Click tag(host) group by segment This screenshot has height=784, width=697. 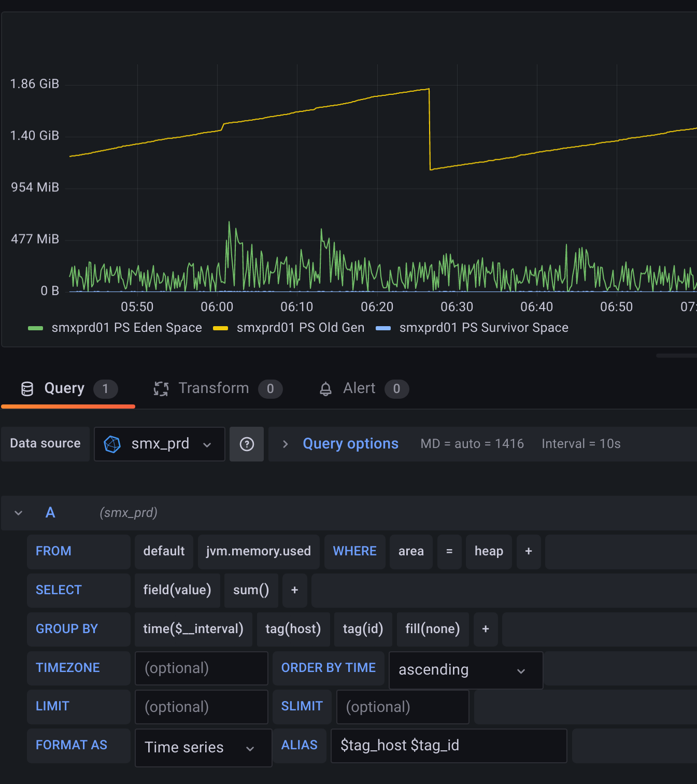[x=293, y=629]
